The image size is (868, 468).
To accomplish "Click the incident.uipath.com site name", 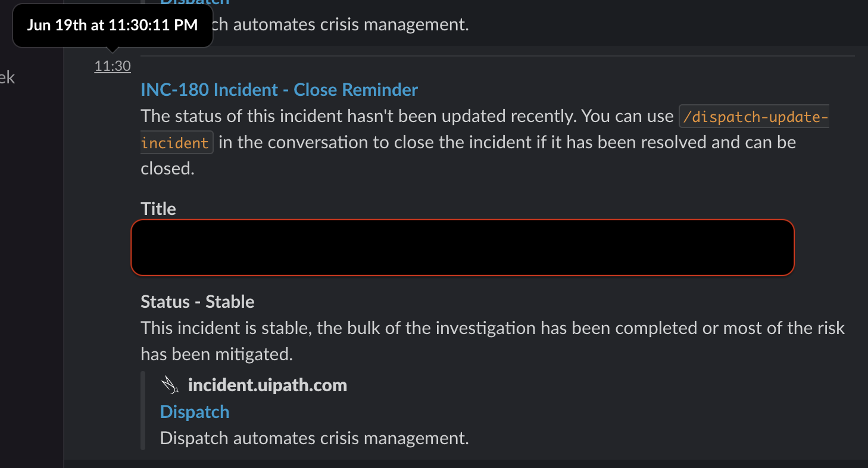I will [267, 384].
